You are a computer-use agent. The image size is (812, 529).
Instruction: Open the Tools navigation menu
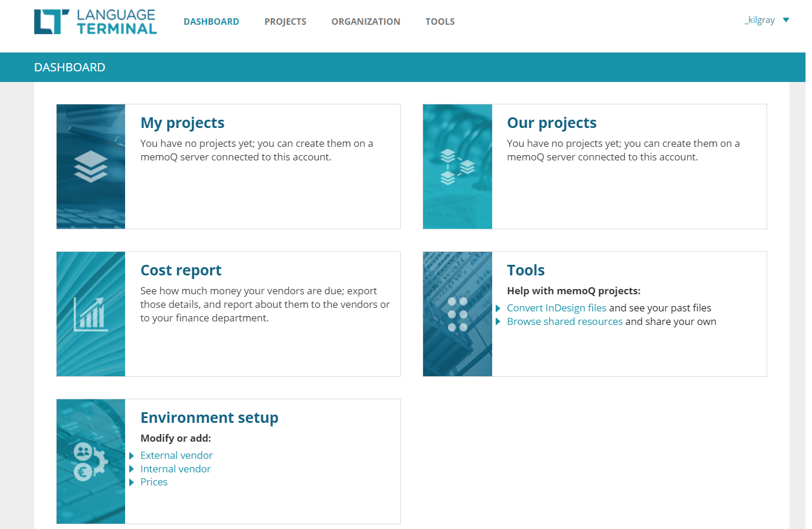point(440,22)
